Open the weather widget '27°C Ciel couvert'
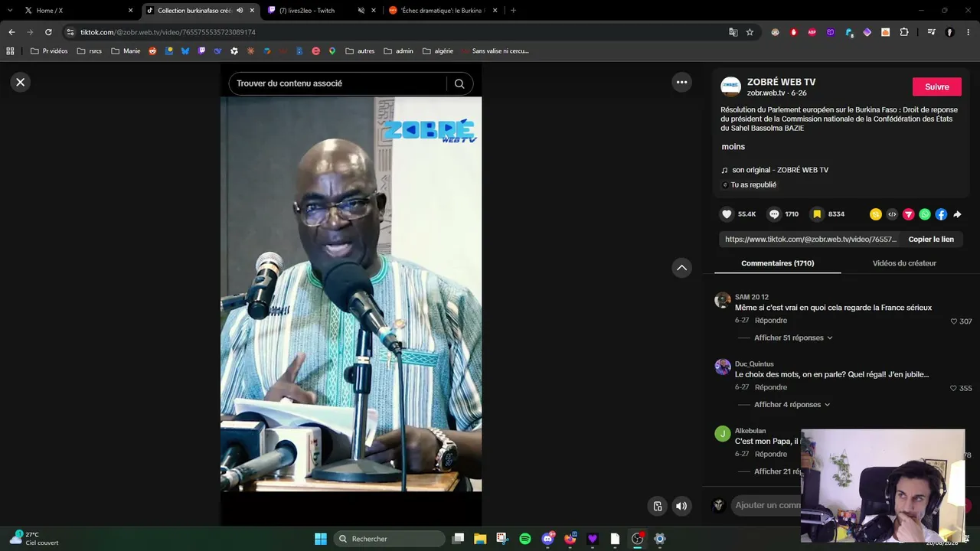 click(34, 538)
